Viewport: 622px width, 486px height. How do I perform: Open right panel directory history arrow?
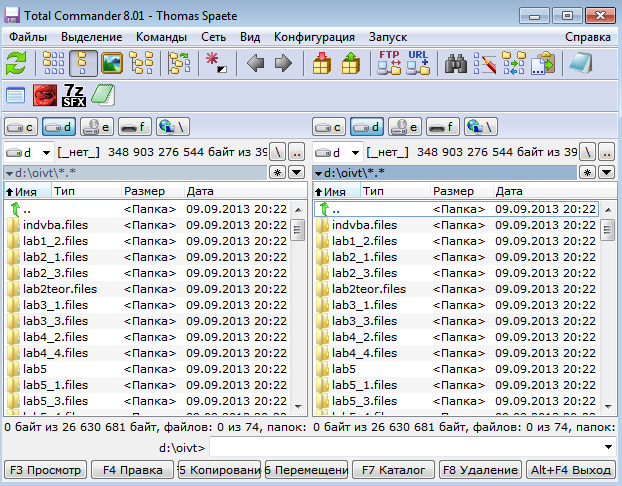point(606,173)
